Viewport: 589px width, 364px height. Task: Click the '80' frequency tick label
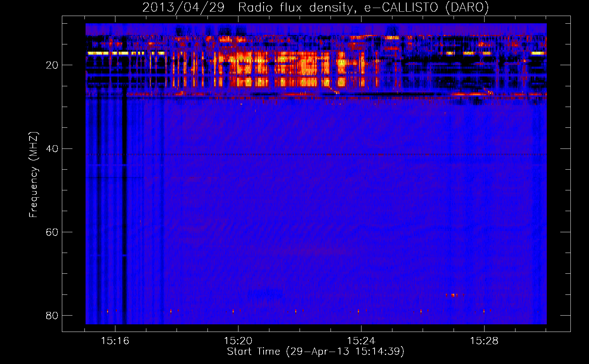[52, 316]
